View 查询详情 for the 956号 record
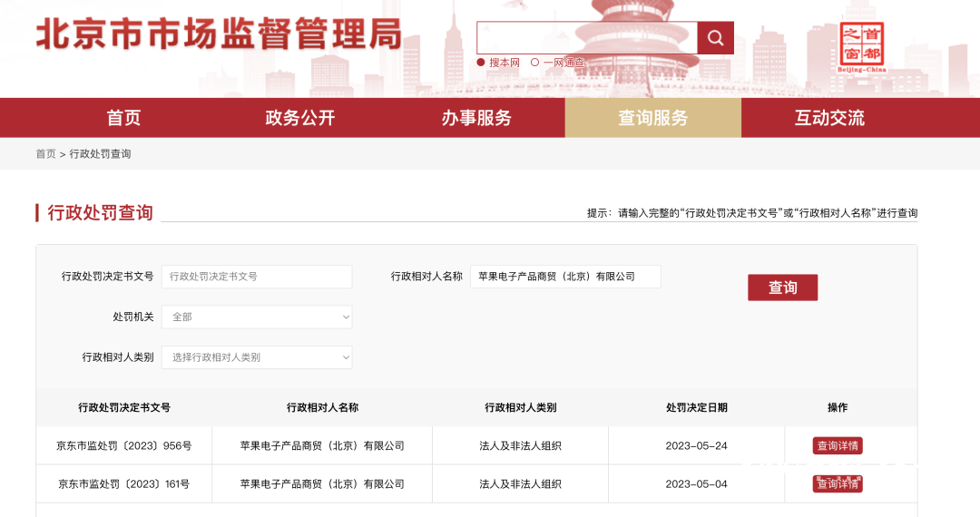The height and width of the screenshot is (517, 980). point(838,446)
